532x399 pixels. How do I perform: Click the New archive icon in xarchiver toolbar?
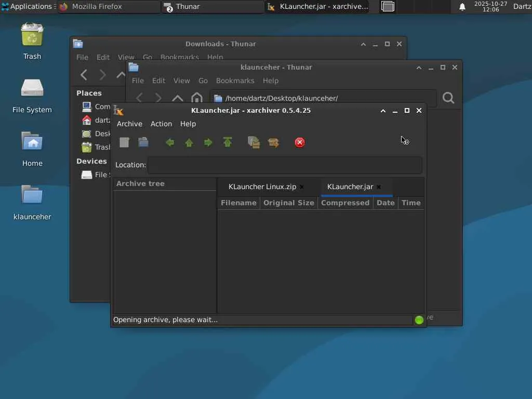point(124,142)
